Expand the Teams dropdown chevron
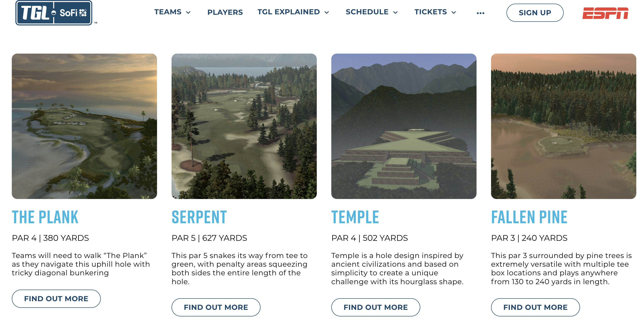The height and width of the screenshot is (333, 644). (189, 12)
